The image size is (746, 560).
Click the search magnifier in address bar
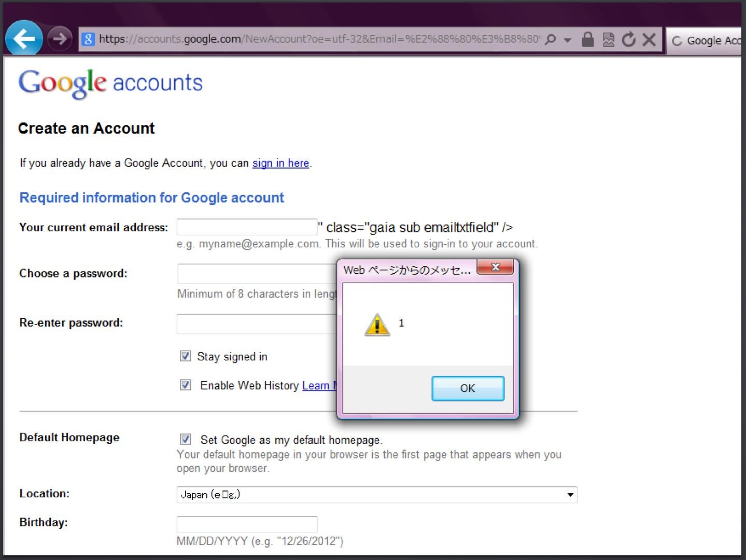click(x=551, y=39)
